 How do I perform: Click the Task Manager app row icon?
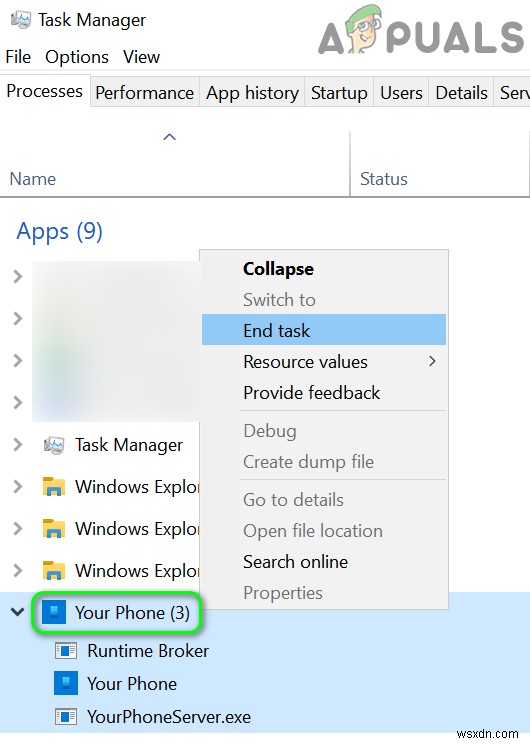point(54,445)
